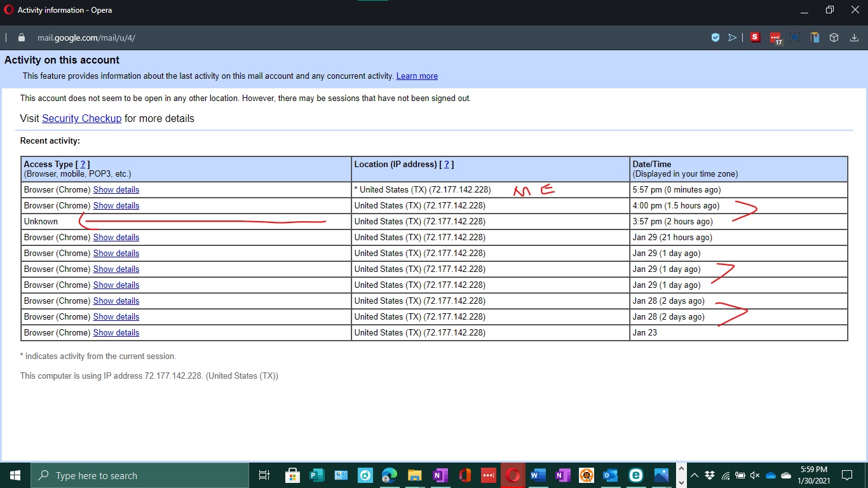Open the Security Checkup link

pyautogui.click(x=81, y=118)
